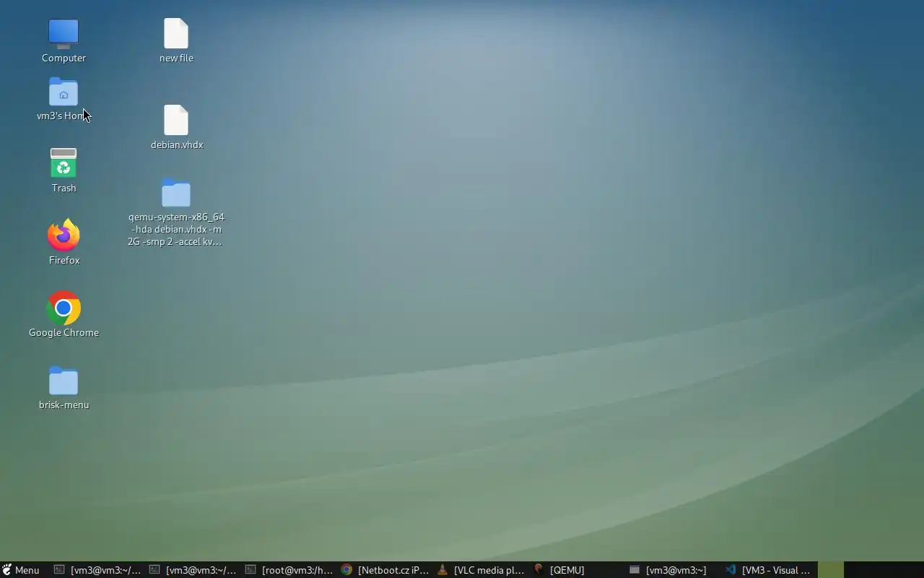Select the vm3's Home folder icon
Viewport: 924px width, 578px height.
(64, 92)
